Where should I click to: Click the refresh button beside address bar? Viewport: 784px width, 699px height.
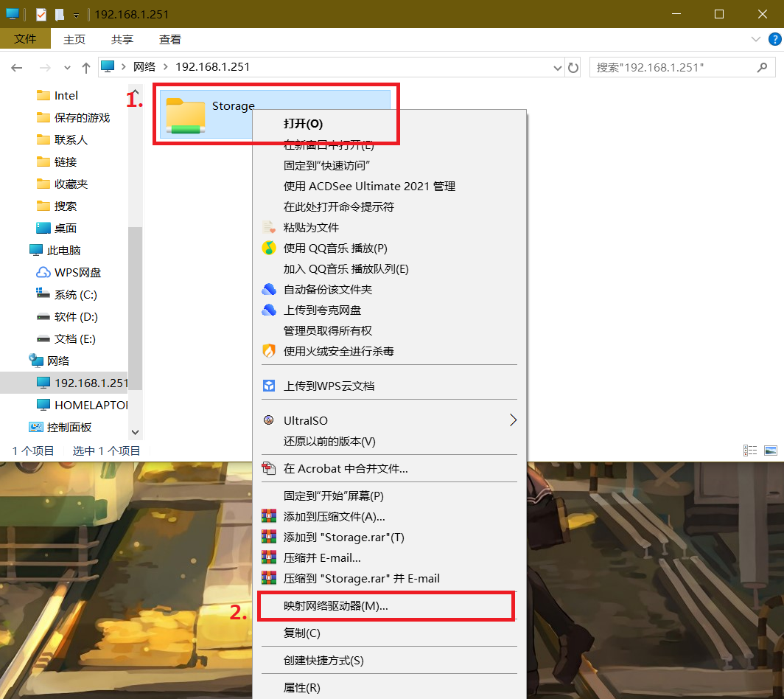(x=573, y=67)
